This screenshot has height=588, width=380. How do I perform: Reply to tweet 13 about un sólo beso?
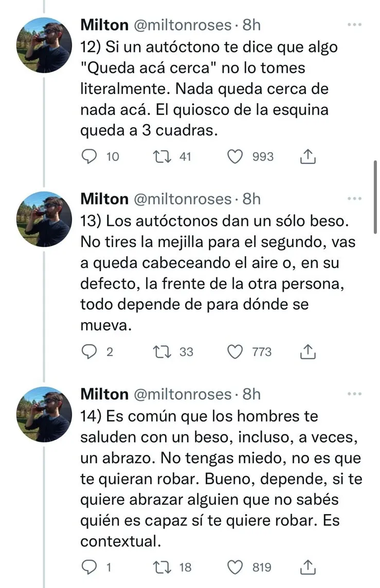point(91,352)
